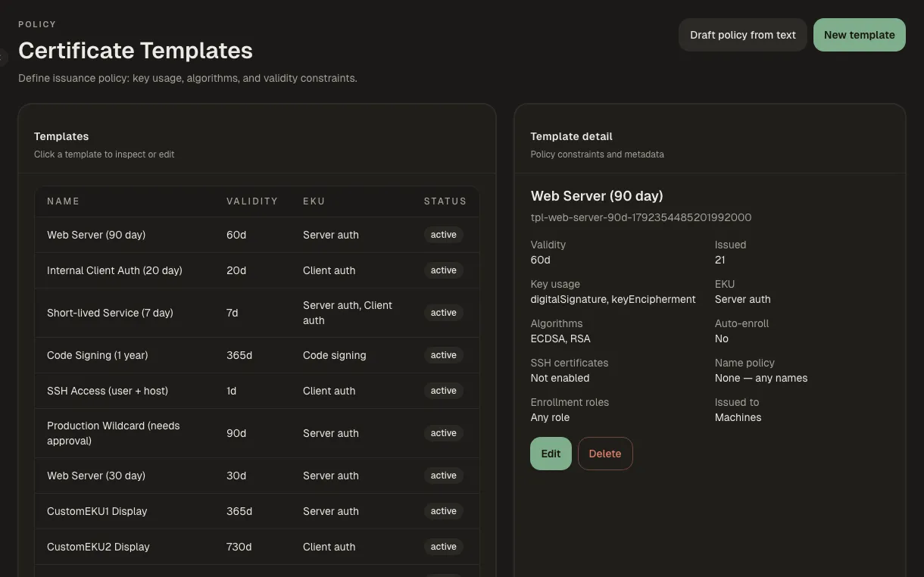
Task: Click the 730d validity value
Action: (239, 547)
